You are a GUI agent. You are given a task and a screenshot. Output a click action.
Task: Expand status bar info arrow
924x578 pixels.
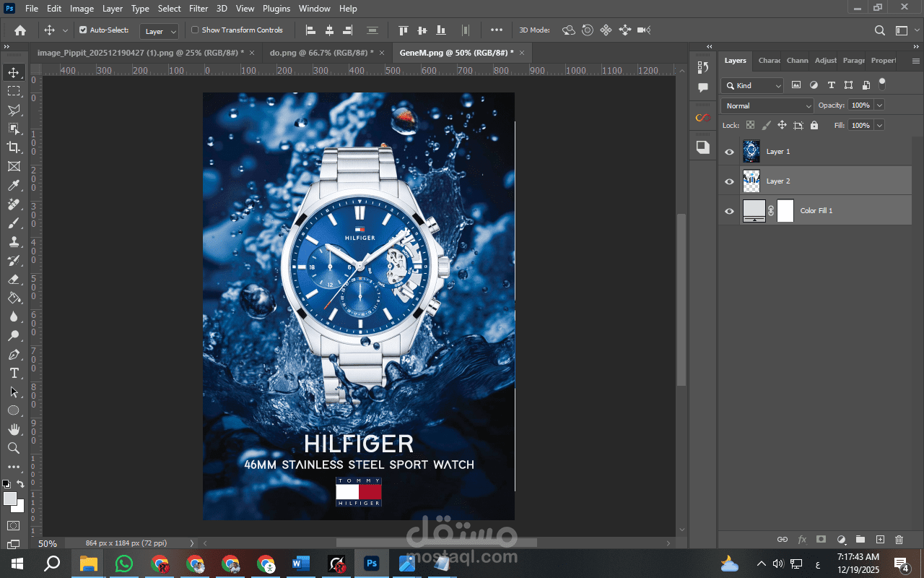point(191,543)
